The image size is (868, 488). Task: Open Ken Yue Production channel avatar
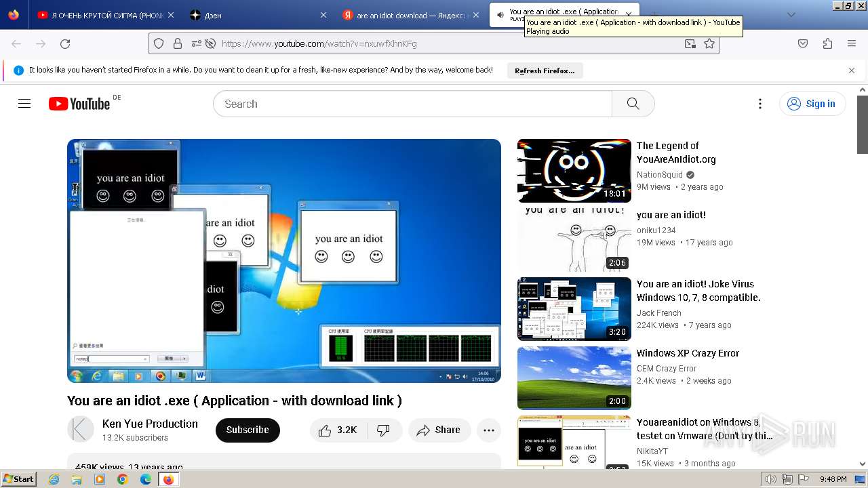(x=81, y=430)
